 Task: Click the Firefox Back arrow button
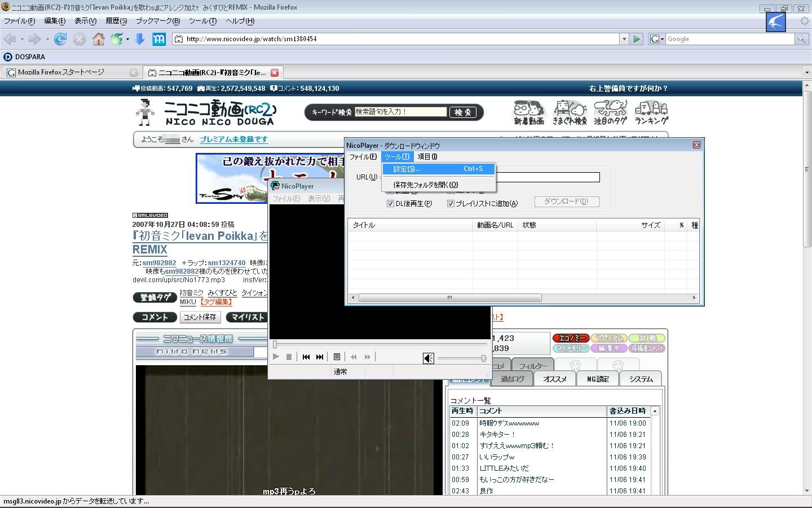10,39
